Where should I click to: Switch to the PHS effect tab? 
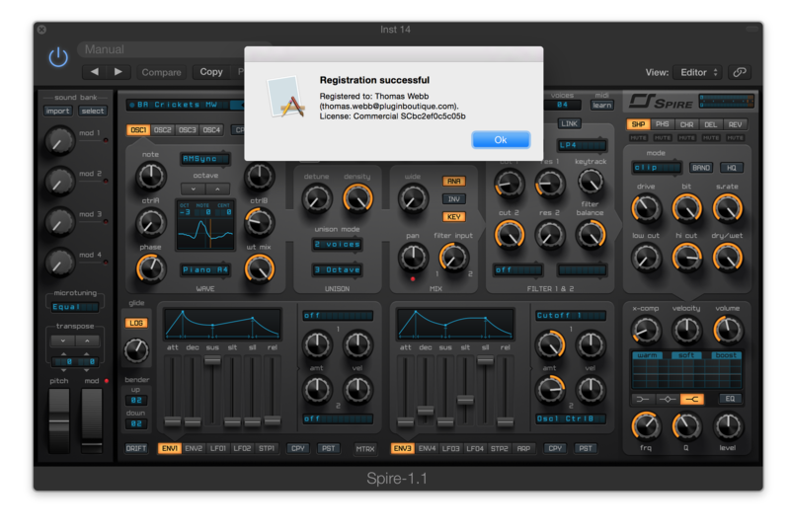click(663, 124)
